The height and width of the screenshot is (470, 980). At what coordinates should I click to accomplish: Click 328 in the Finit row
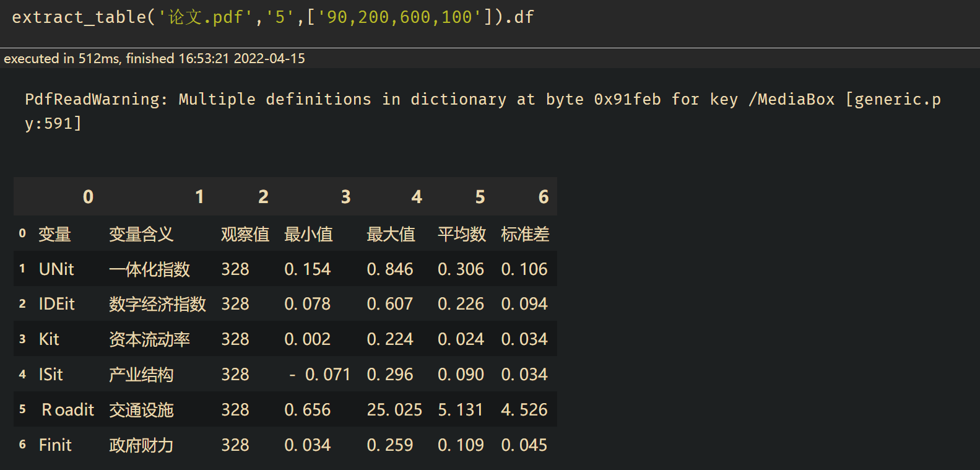coord(235,445)
